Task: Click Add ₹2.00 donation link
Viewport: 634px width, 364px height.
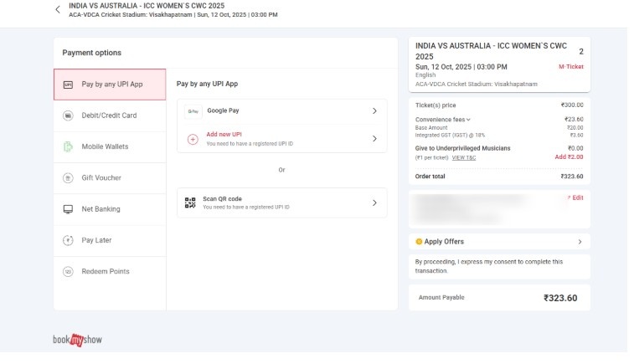Action: (569, 157)
